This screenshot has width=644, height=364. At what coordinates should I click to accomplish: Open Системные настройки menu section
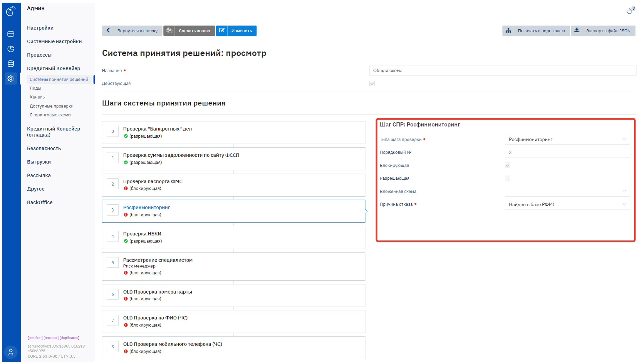(54, 41)
